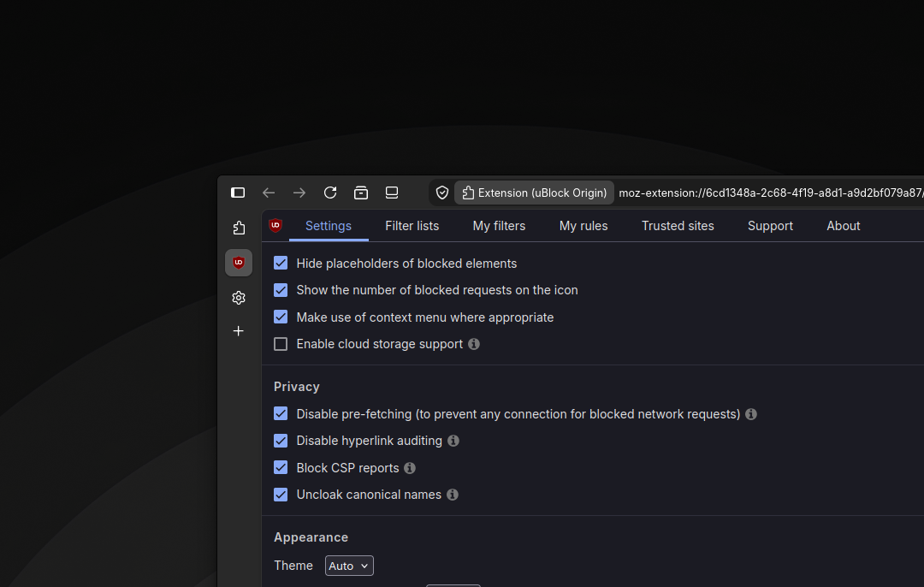This screenshot has width=924, height=587.
Task: Click the Privacy section heading
Action: tap(296, 387)
